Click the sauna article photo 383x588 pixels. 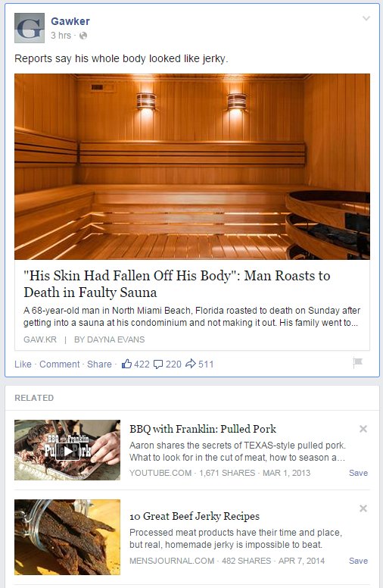coord(192,167)
